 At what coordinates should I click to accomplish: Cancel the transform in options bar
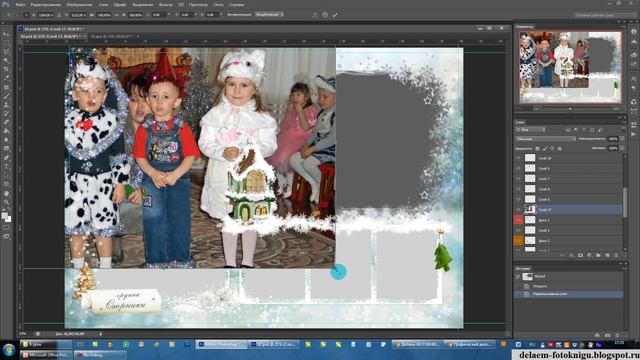click(325, 15)
